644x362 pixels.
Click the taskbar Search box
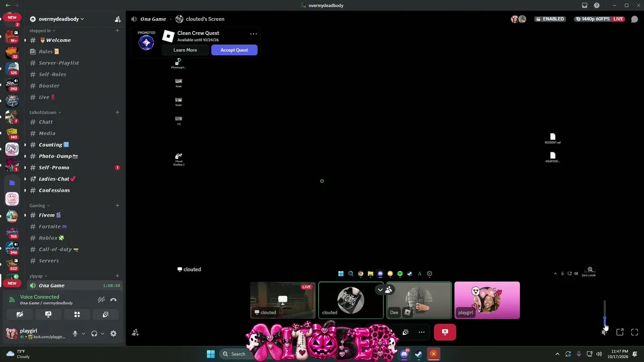(x=234, y=354)
